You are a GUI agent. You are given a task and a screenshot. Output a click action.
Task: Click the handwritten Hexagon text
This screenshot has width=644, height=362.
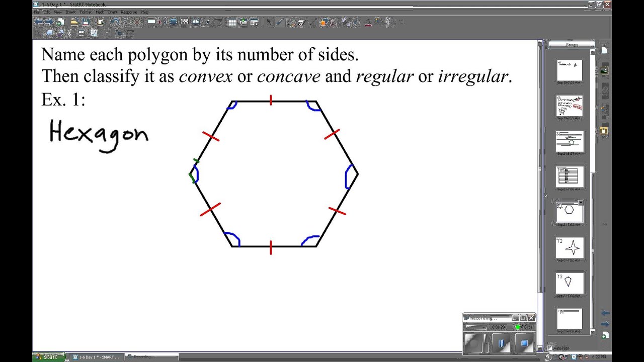99,135
